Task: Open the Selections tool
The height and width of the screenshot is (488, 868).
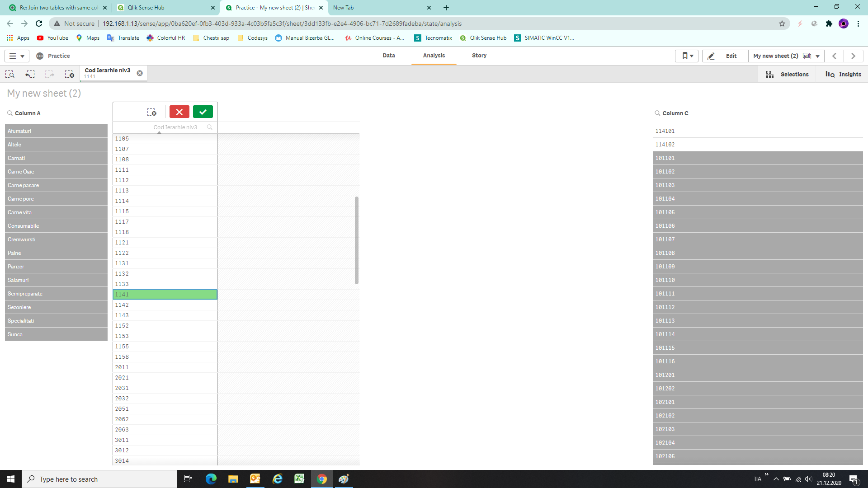Action: pyautogui.click(x=787, y=75)
